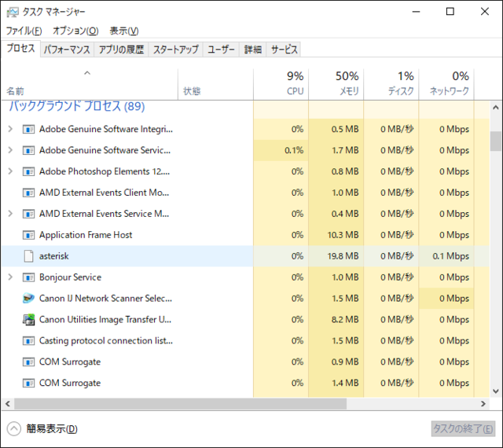Collapse to simple view with 簡易表示 arrow
Image resolution: width=503 pixels, height=448 pixels.
coord(14,429)
